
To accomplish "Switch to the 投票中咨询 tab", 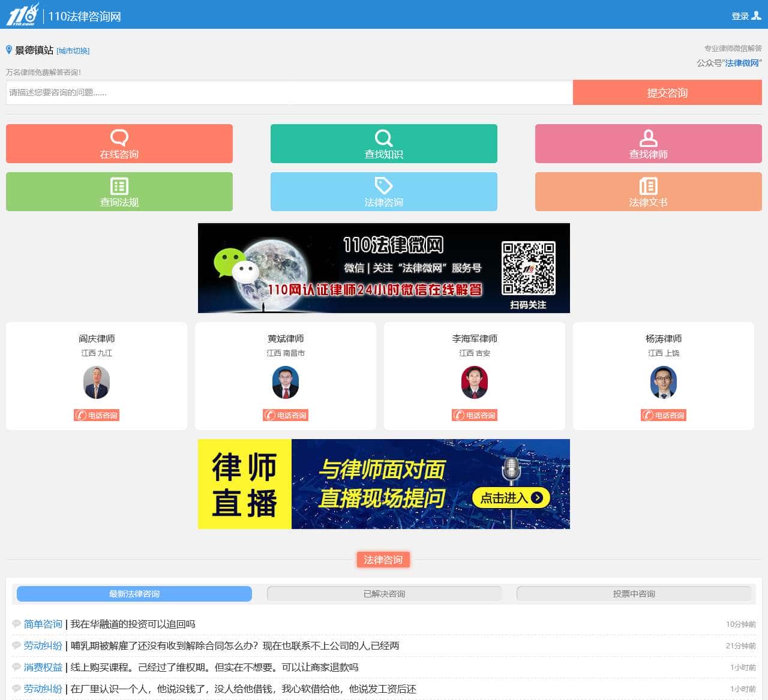I will coord(634,594).
